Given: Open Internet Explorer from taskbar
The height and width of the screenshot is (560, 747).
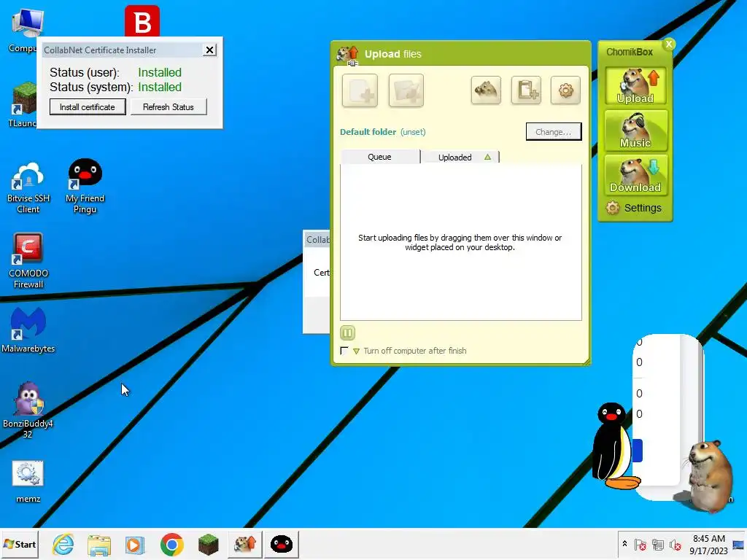Looking at the screenshot, I should click(63, 544).
